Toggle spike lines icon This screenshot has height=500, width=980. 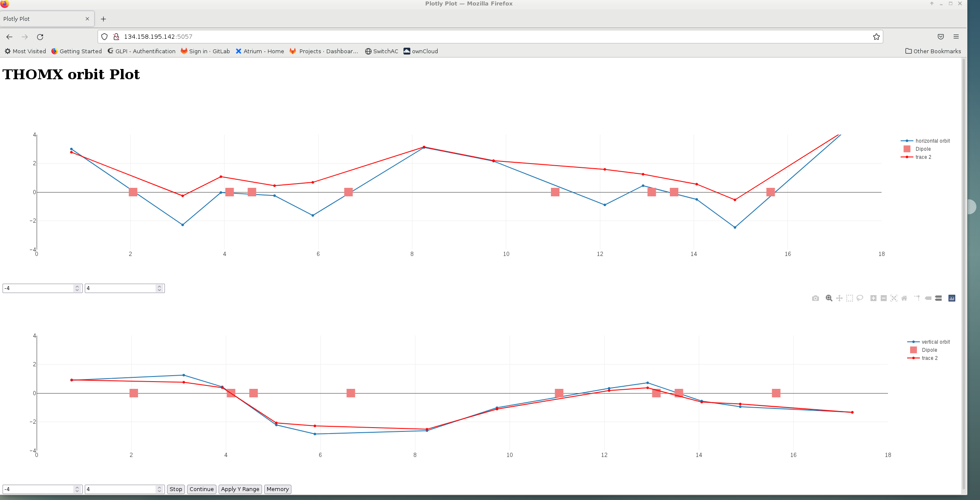click(917, 298)
